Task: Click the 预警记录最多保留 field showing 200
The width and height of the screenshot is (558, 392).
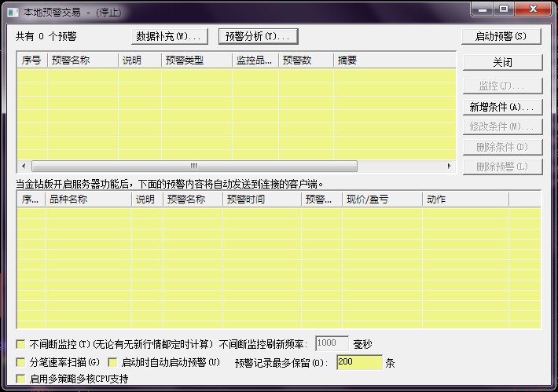Action: [359, 362]
